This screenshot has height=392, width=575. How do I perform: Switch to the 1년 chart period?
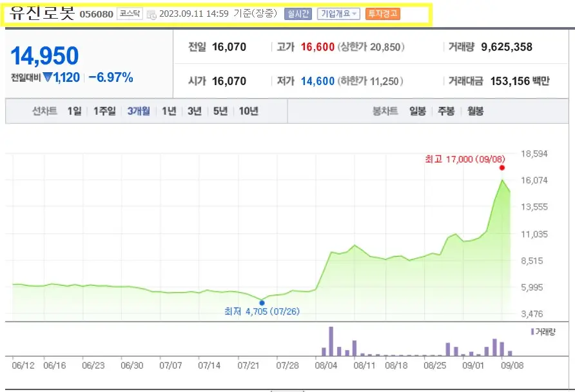tap(168, 110)
